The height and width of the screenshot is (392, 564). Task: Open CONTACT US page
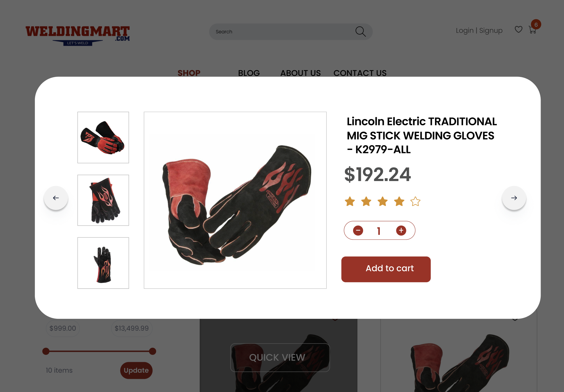(360, 73)
